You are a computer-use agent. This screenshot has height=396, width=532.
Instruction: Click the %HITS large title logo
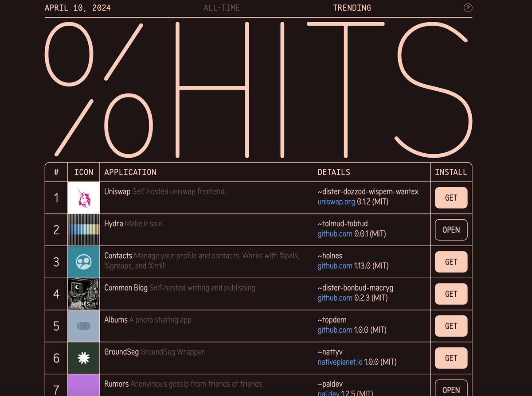[x=258, y=89]
